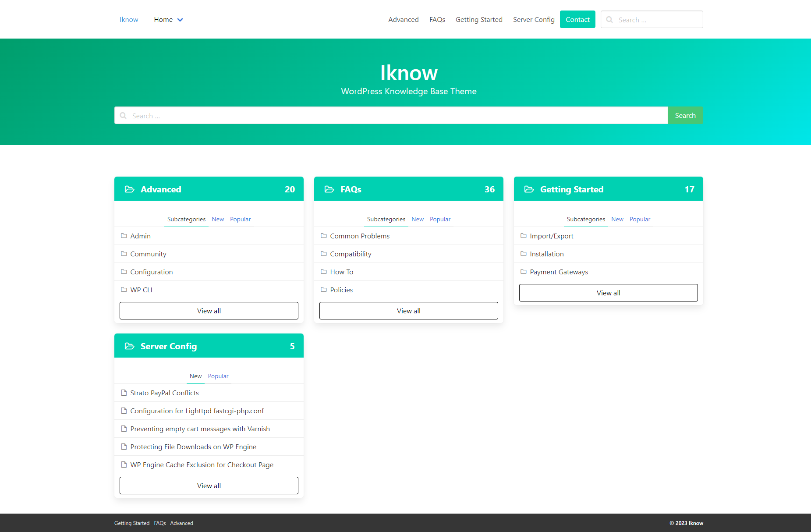This screenshot has height=532, width=811.
Task: Click the open folder icon beside Advanced
Action: (129, 189)
